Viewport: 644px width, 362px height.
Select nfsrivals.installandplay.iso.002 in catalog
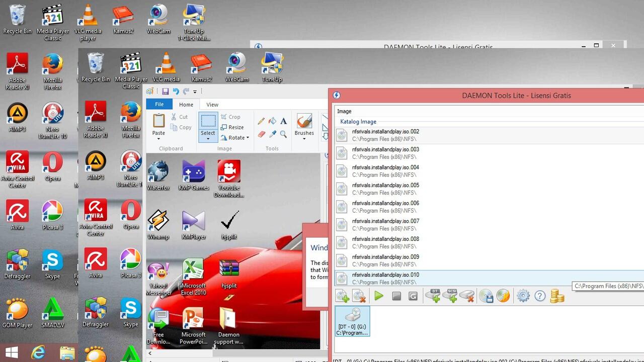click(x=489, y=135)
